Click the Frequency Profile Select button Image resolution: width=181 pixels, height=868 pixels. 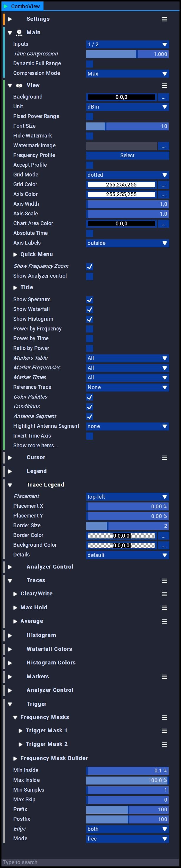pos(128,155)
